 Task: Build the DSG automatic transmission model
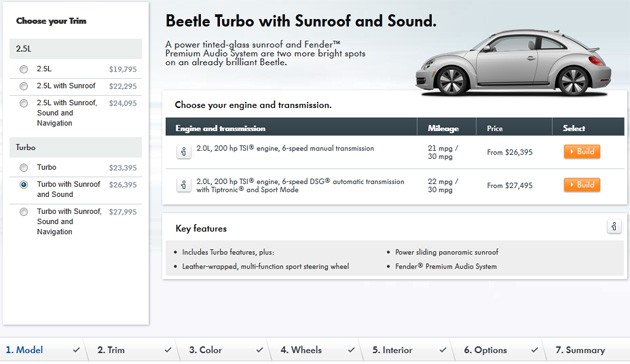coord(582,185)
